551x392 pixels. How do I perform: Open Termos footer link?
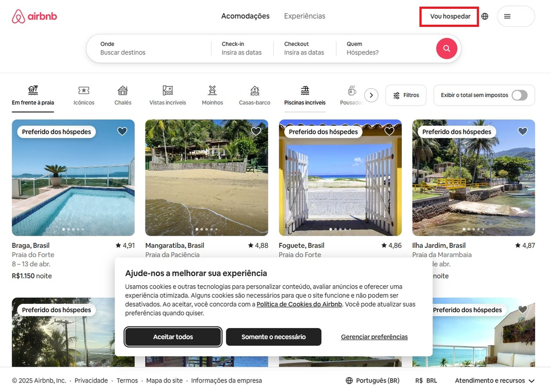click(x=127, y=380)
